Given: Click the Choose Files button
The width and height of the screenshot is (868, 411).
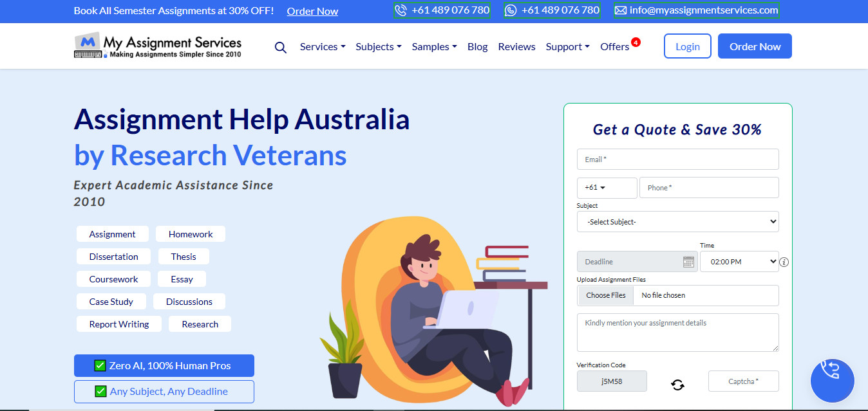Looking at the screenshot, I should (605, 295).
